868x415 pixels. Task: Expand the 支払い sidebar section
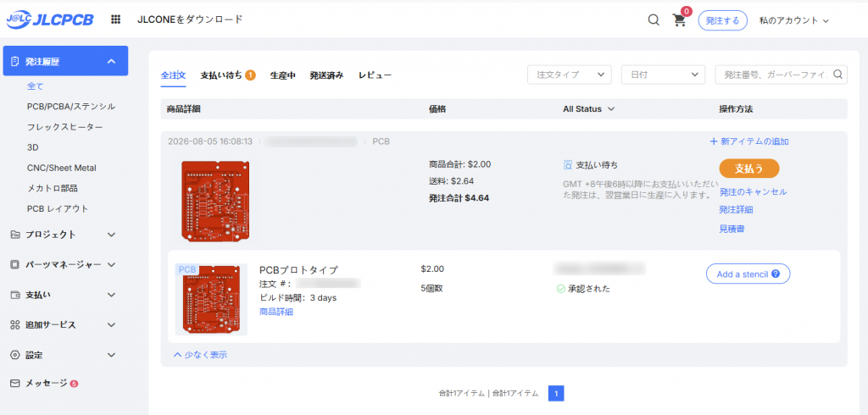pos(111,295)
